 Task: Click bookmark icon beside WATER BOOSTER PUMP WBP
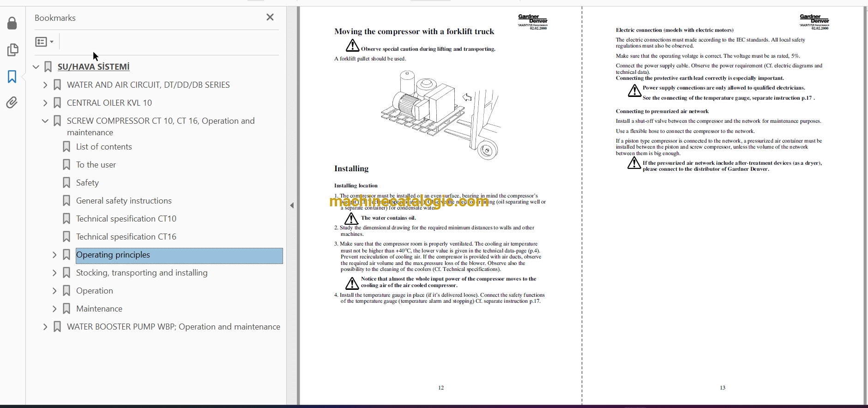point(57,327)
